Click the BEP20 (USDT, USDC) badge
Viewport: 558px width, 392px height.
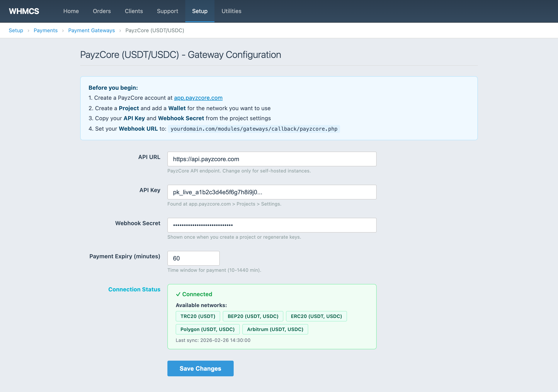click(253, 316)
